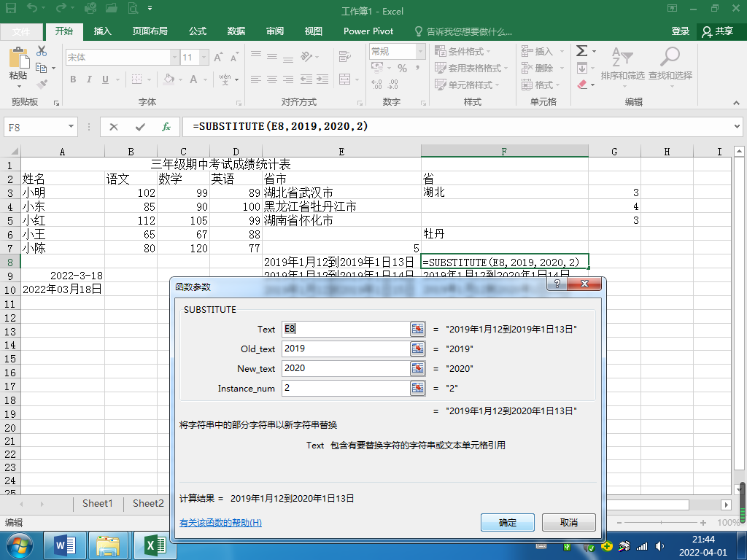Select the Sheet2 worksheet tab

coord(148,503)
